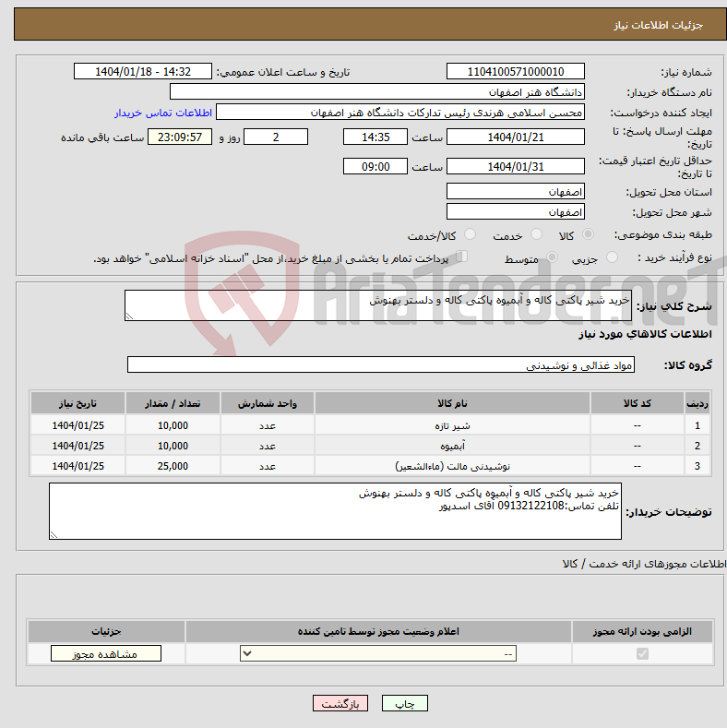The height and width of the screenshot is (728, 727).
Task: Click the اعلام وضعیت مجوز توسط تامین کننده header
Action: tap(378, 631)
